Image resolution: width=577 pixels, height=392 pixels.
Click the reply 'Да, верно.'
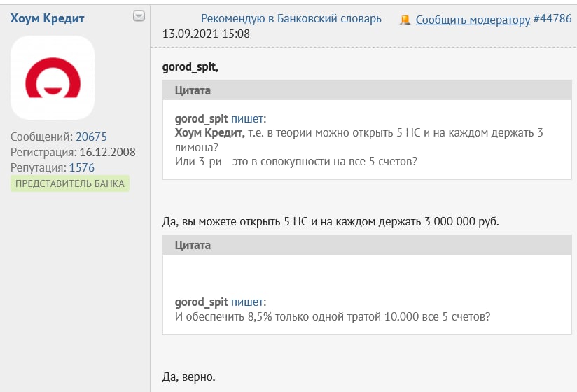tap(189, 377)
